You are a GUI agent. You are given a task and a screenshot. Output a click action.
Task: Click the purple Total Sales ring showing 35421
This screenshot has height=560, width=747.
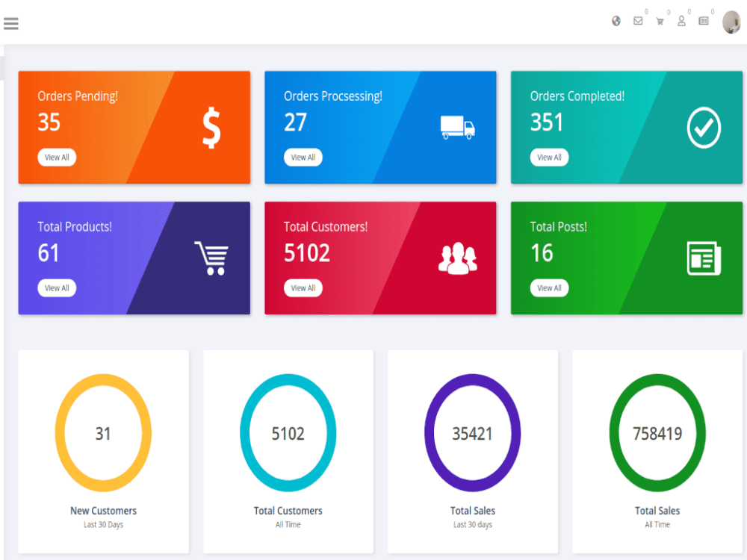[x=473, y=433]
